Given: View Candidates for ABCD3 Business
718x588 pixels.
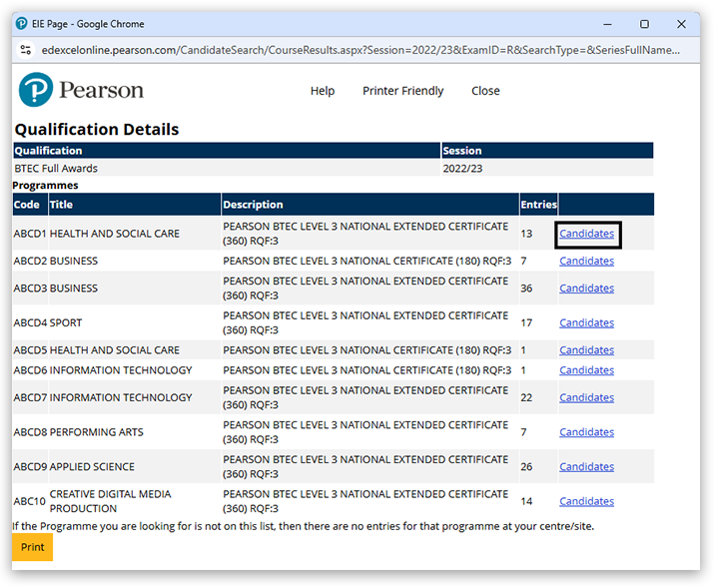Looking at the screenshot, I should point(586,289).
